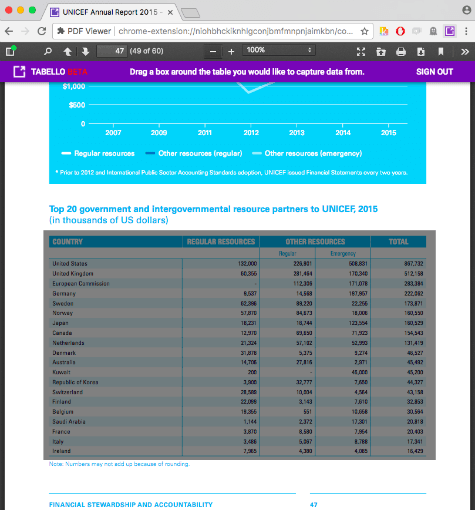Zoom in with the plus button
This screenshot has height=510, width=475.
point(231,52)
